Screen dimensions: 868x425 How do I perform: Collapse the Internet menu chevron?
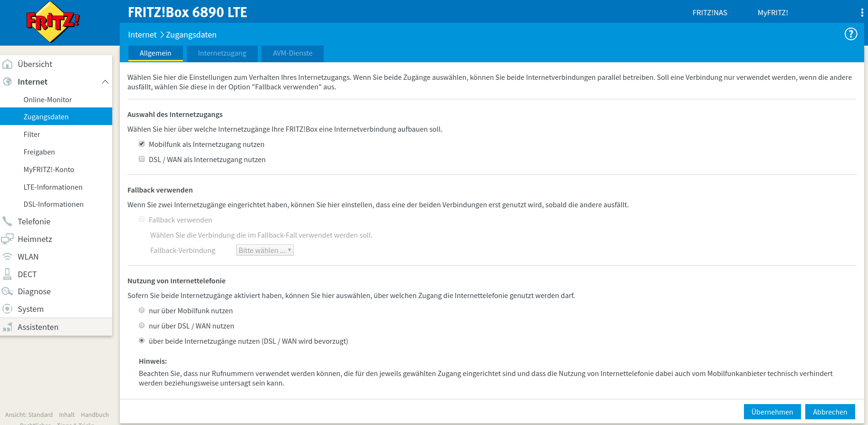[x=105, y=82]
